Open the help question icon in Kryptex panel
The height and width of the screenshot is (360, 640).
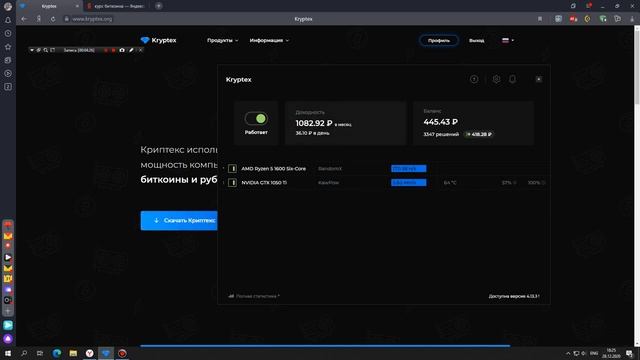474,79
